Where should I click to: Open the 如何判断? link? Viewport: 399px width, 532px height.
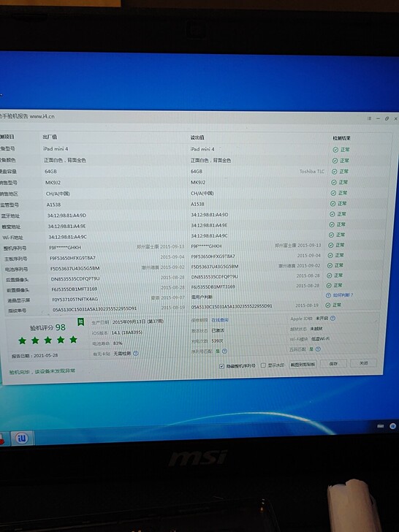[343, 295]
